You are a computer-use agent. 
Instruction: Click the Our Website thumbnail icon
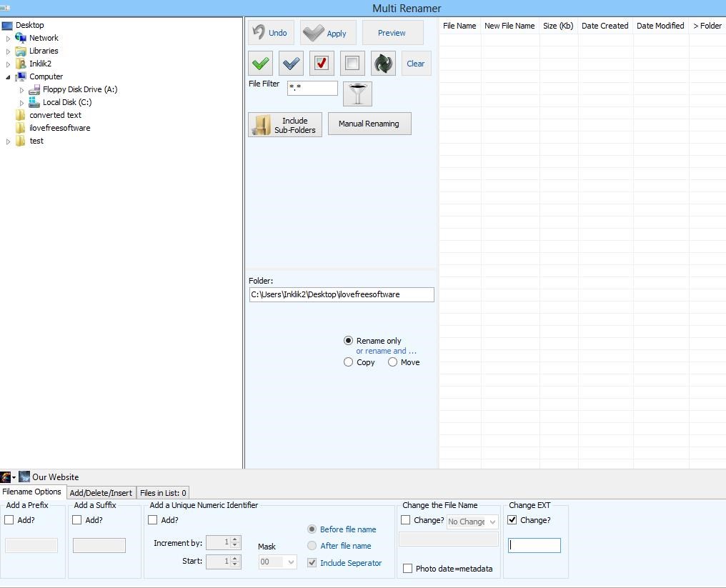(24, 477)
